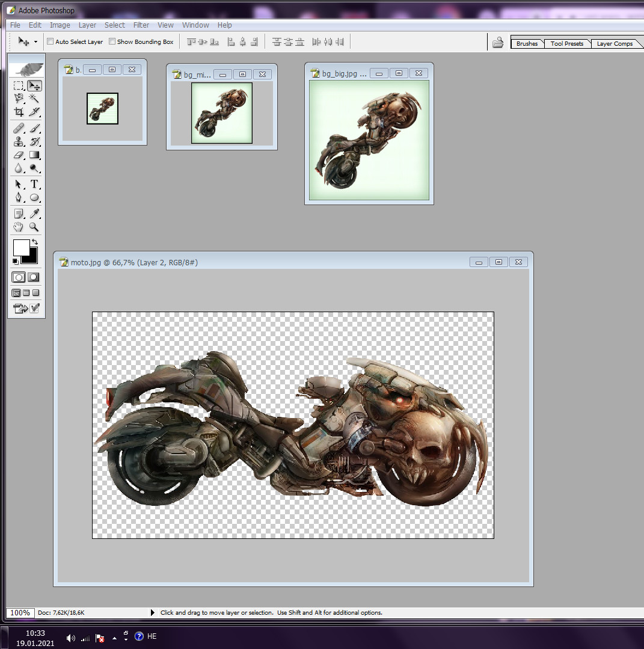Activate the Zoom magnifier tool
The height and width of the screenshot is (649, 644).
click(x=34, y=227)
